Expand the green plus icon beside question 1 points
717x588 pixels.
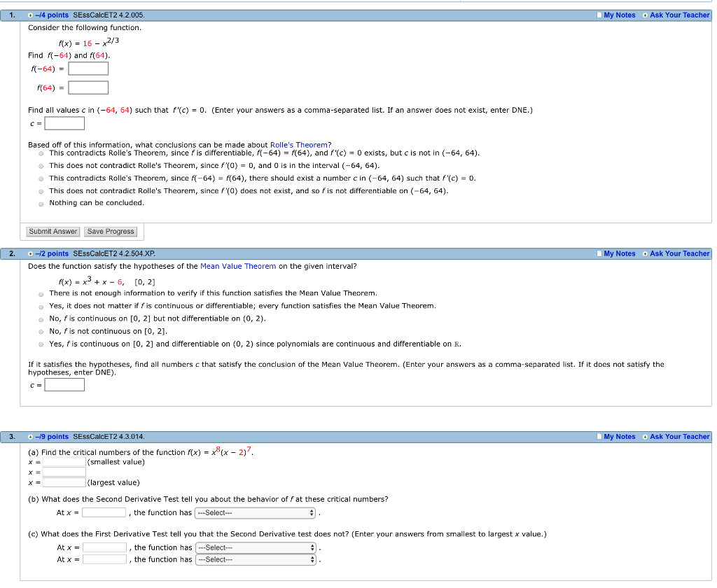(x=30, y=15)
